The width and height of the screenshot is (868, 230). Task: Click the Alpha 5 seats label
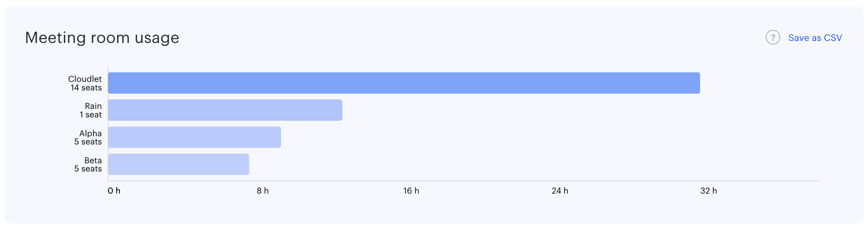tap(88, 138)
